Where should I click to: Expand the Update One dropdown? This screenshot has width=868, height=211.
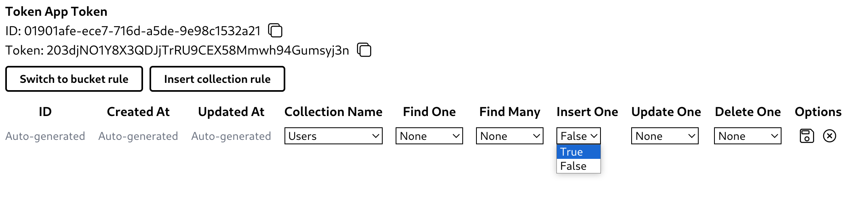point(665,136)
